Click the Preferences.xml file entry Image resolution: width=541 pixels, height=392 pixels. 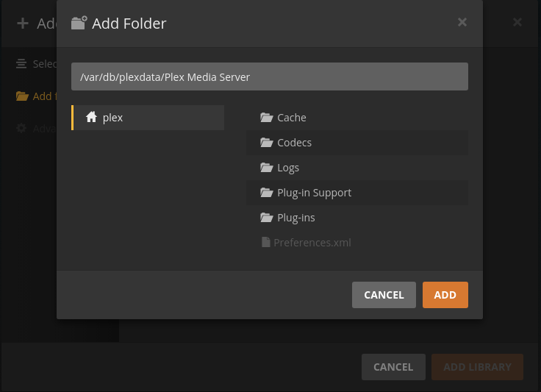pos(357,243)
